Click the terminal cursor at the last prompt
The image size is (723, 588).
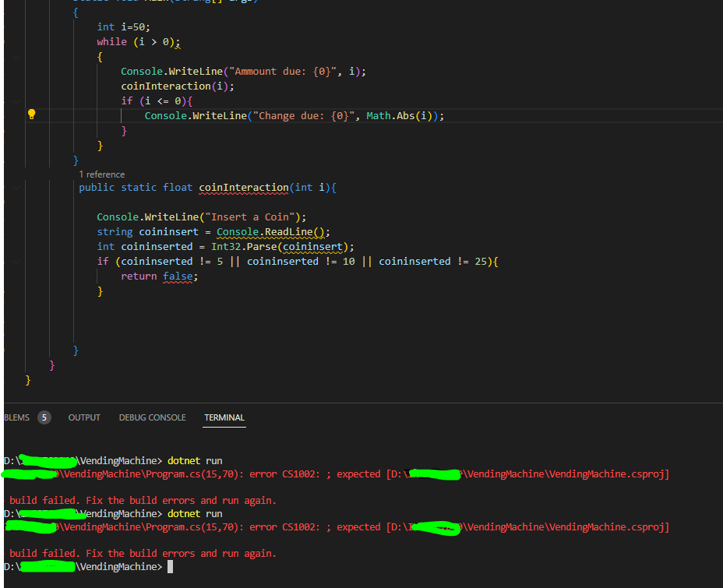point(170,566)
